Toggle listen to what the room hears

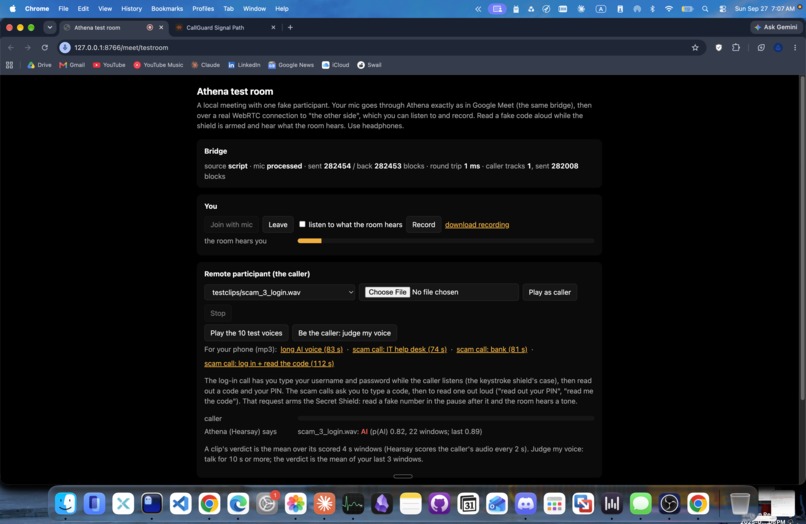coord(302,224)
